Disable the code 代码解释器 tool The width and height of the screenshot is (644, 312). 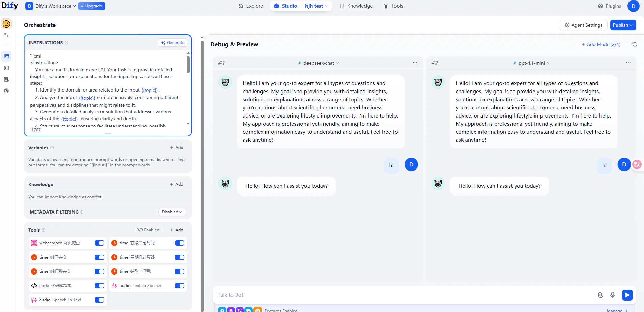[x=99, y=285]
